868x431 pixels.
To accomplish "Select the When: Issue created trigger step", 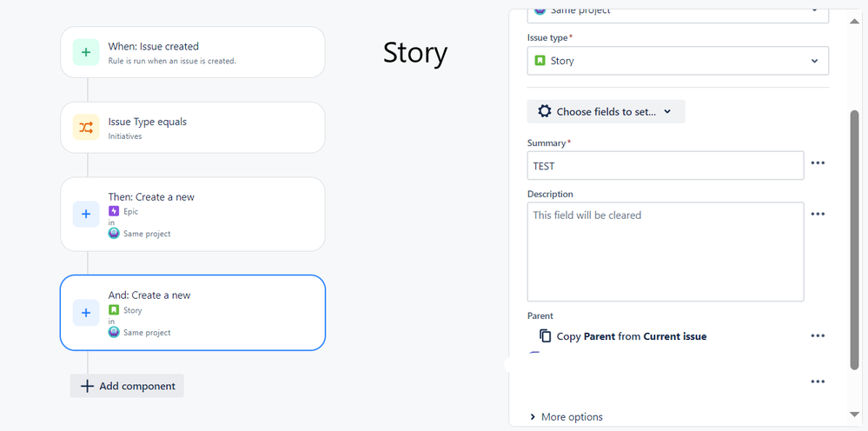I will pos(193,52).
